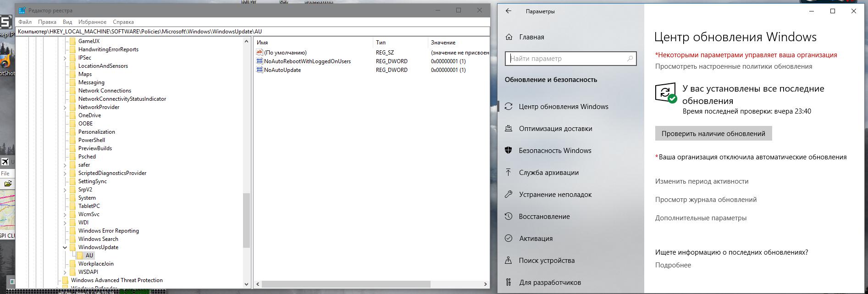Select the HandwritingErrorReports key
This screenshot has width=868, height=294.
click(108, 49)
